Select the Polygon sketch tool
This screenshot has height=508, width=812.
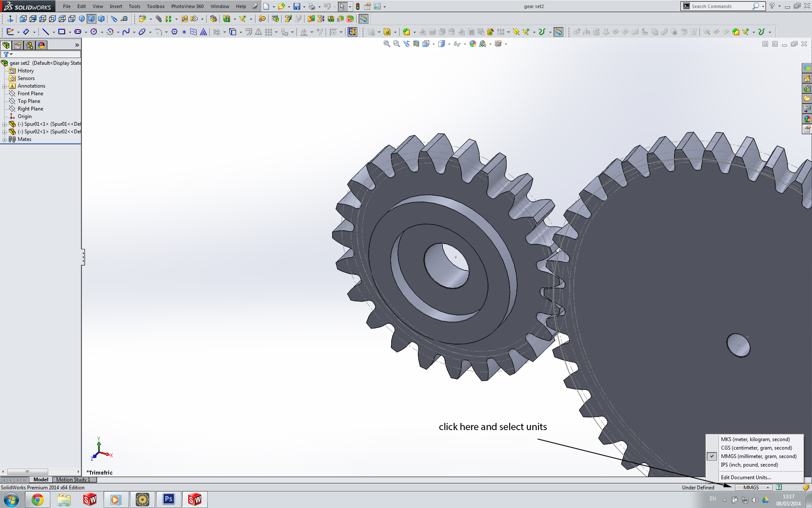point(174,32)
